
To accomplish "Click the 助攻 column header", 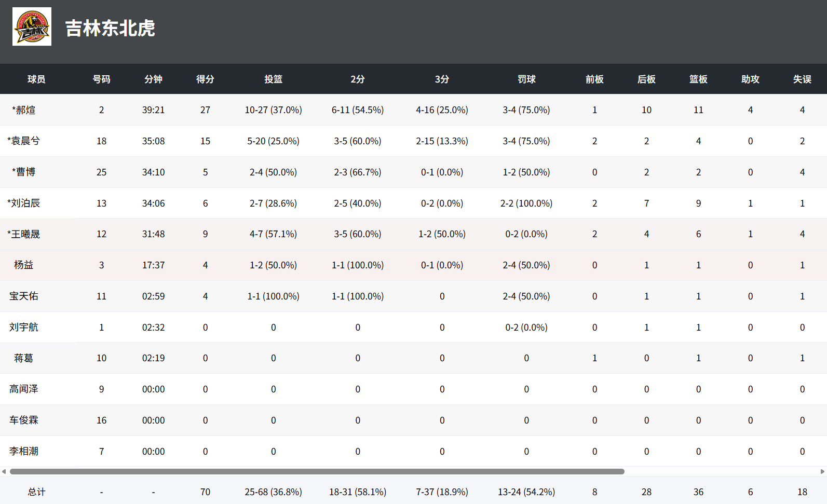I will click(x=750, y=79).
